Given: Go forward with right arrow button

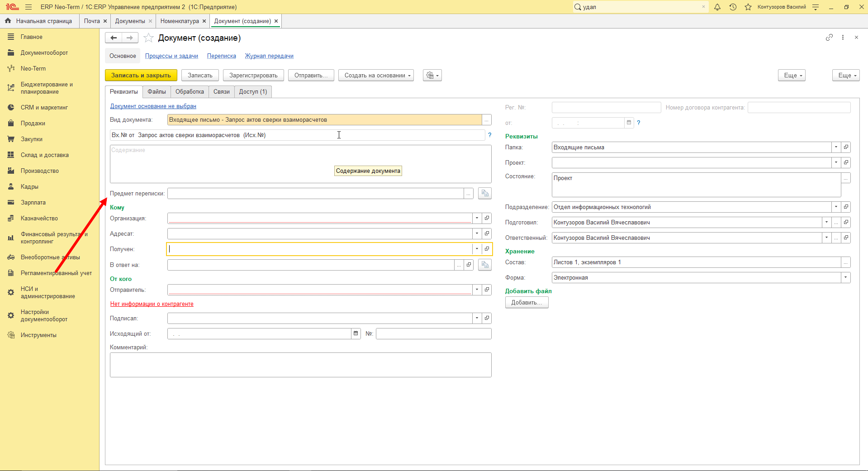Looking at the screenshot, I should (x=130, y=38).
